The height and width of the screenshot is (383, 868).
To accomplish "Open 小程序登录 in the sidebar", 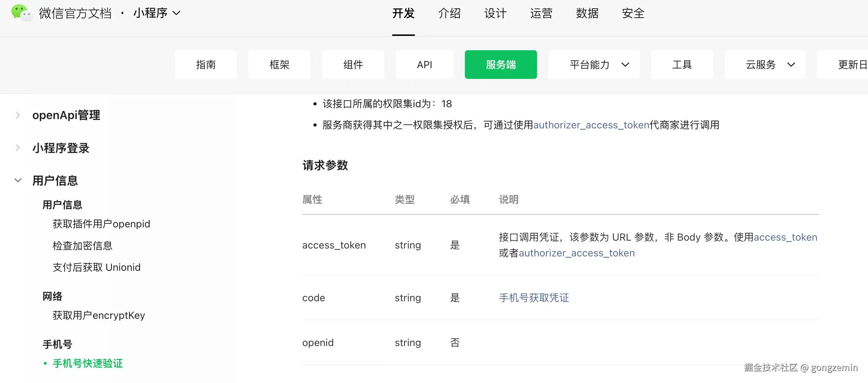I will [61, 148].
